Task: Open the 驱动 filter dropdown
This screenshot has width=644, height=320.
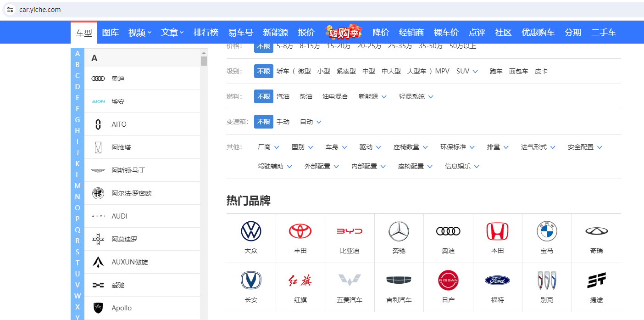Action: [370, 147]
